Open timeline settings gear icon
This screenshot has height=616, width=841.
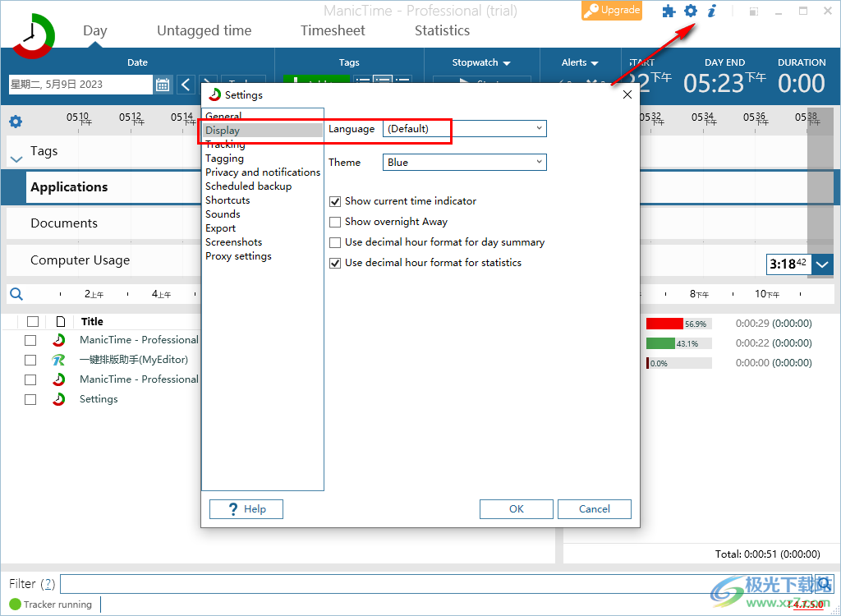coord(16,122)
